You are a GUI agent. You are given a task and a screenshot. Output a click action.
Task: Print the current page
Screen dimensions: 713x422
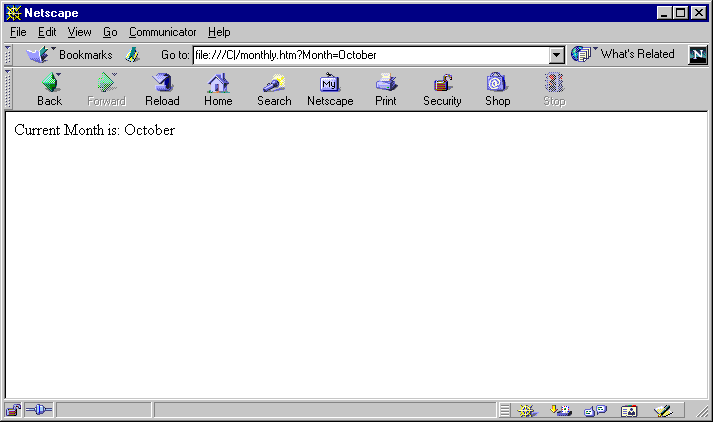386,90
